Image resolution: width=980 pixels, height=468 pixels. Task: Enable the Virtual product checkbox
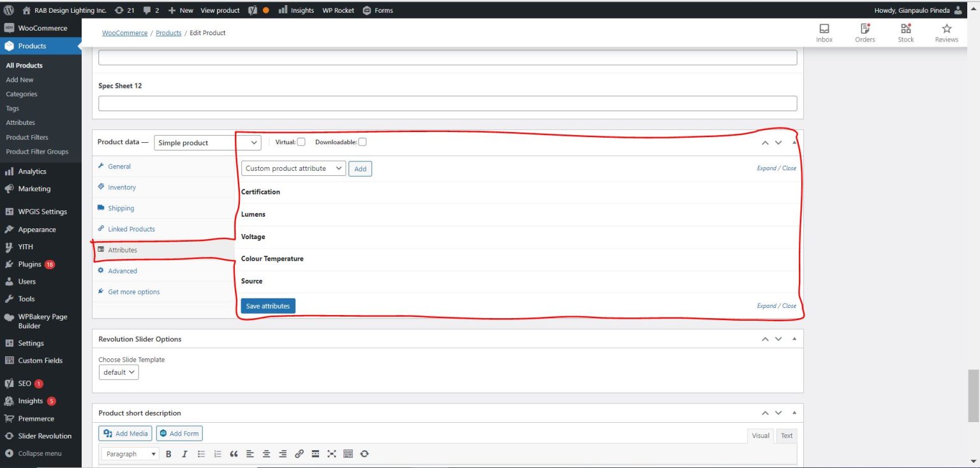pyautogui.click(x=301, y=142)
